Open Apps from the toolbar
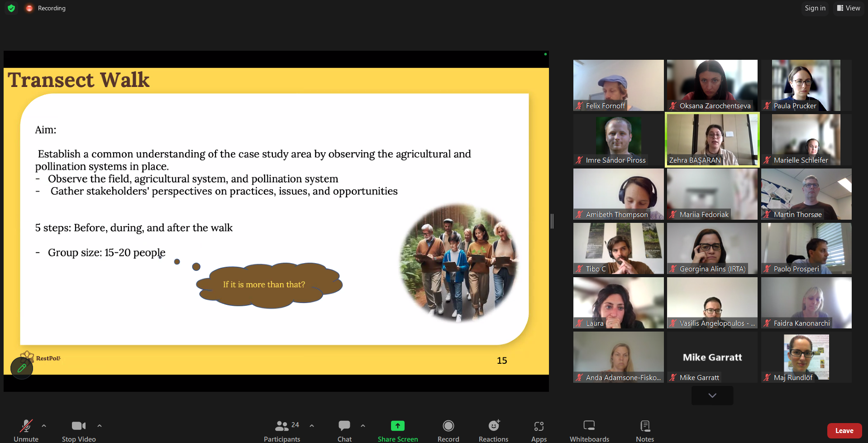This screenshot has height=443, width=868. pyautogui.click(x=539, y=431)
